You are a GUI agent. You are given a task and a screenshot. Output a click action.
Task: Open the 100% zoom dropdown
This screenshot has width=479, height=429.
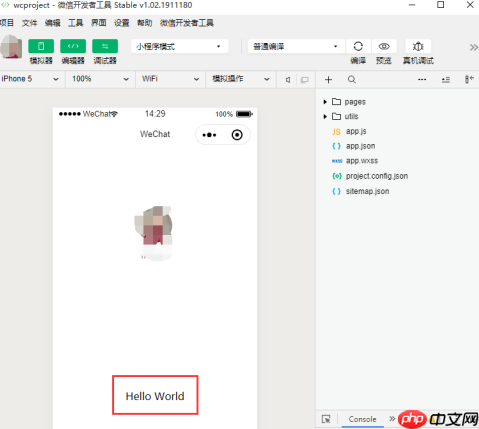pos(101,79)
